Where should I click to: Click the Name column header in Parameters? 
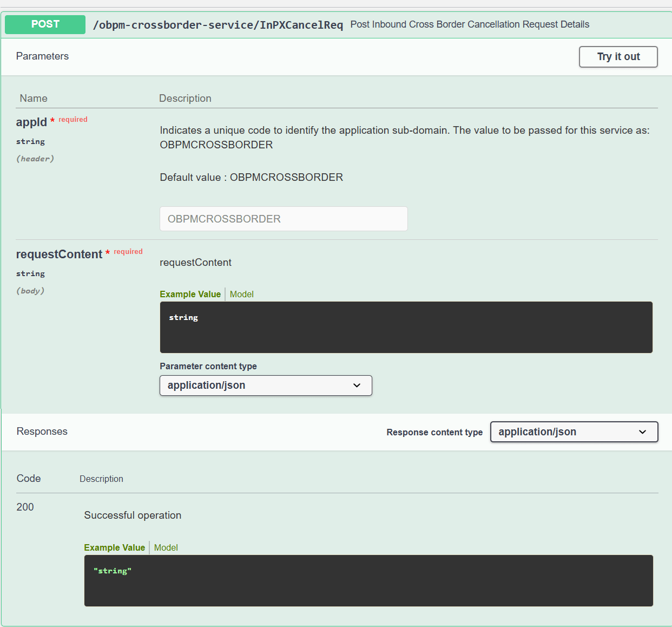(34, 99)
